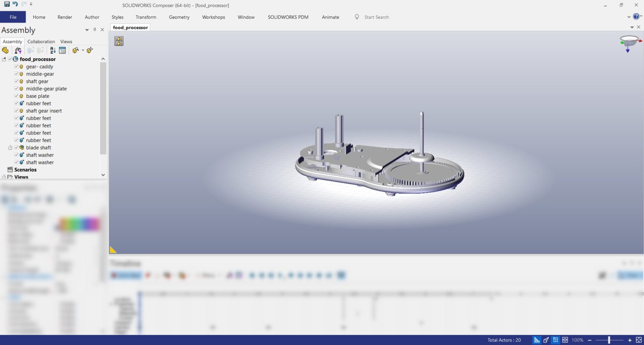644x345 pixels.
Task: Open the Transform ribbon tab
Action: [146, 17]
